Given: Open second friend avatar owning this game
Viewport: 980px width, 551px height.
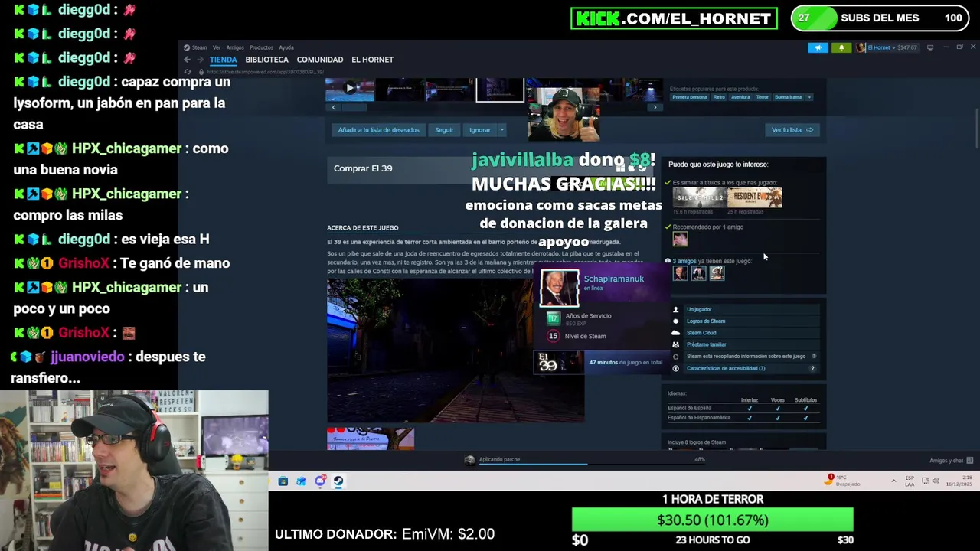Looking at the screenshot, I should (x=698, y=272).
